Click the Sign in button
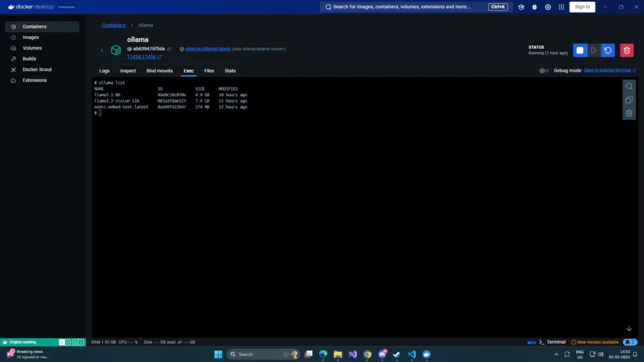Image resolution: width=644 pixels, height=362 pixels. pos(582,7)
